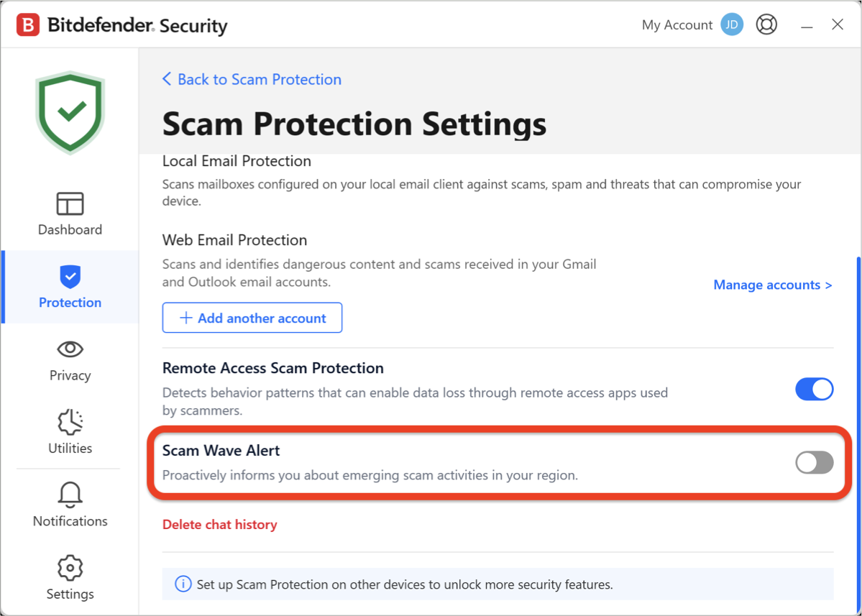
Task: Open support via the lifebuoy icon
Action: click(x=766, y=24)
